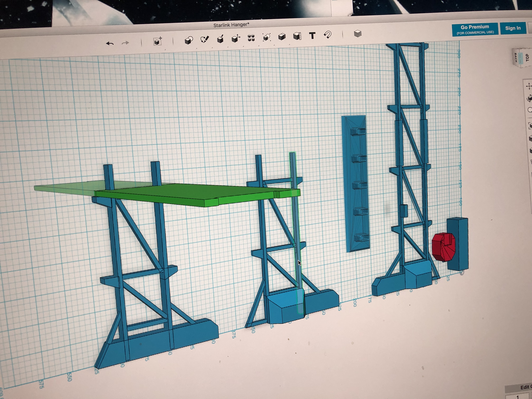The width and height of the screenshot is (532, 399).
Task: Select the Pattern tool icon
Action: tap(251, 38)
